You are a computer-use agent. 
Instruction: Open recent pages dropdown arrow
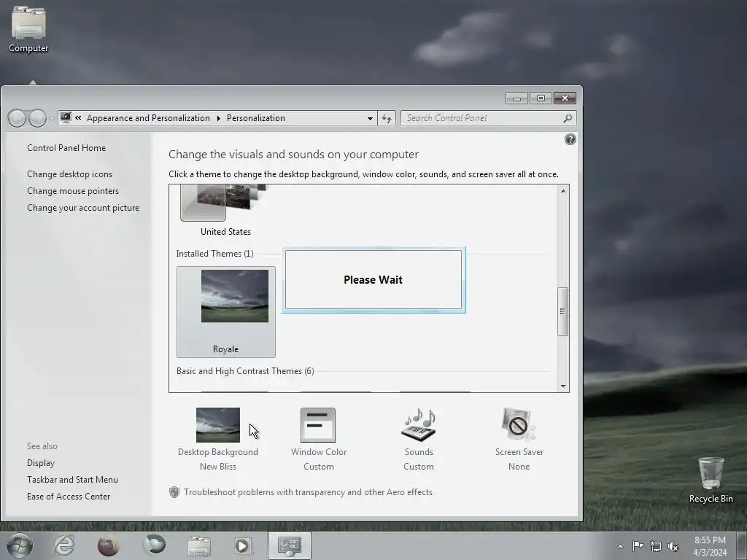click(52, 119)
